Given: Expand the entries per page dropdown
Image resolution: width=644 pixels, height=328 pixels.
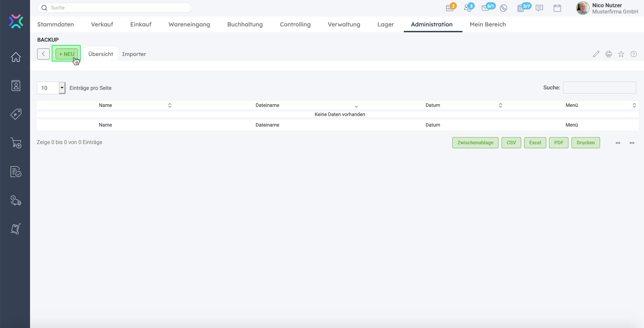Looking at the screenshot, I should click(62, 88).
